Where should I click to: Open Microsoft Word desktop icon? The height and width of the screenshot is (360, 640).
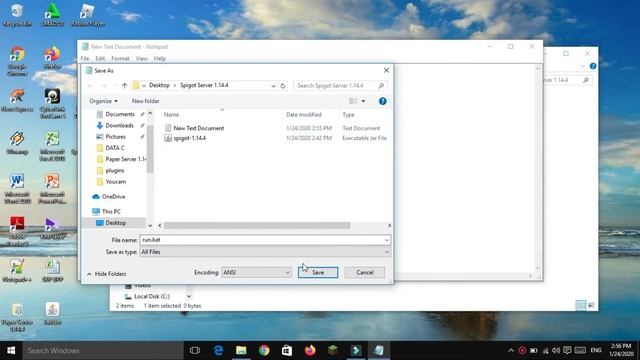17,189
